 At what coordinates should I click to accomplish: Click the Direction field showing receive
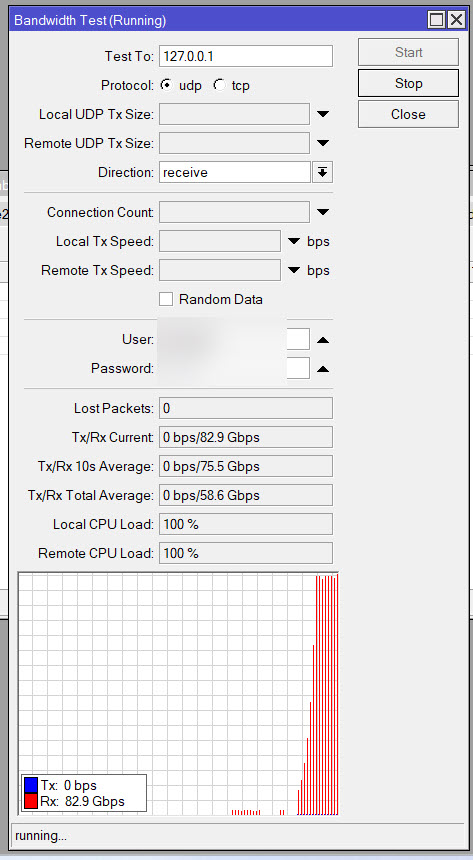tap(235, 172)
